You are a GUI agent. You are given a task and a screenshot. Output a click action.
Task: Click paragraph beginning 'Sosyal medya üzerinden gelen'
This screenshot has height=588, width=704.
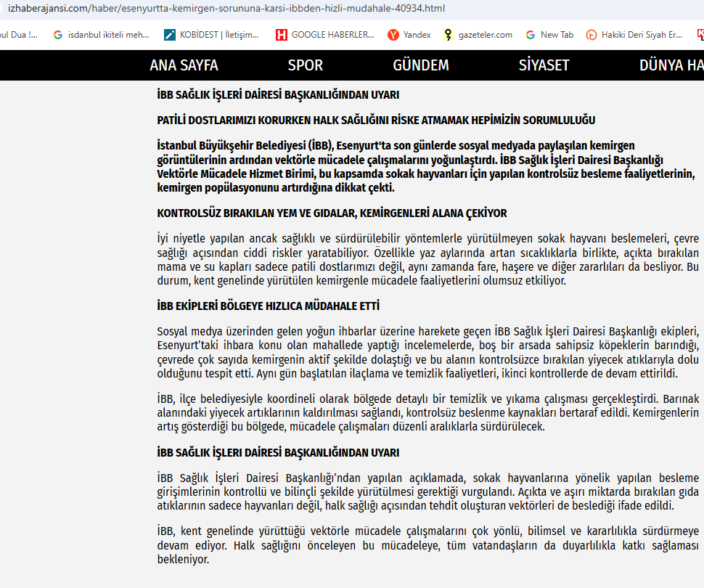[x=428, y=353]
